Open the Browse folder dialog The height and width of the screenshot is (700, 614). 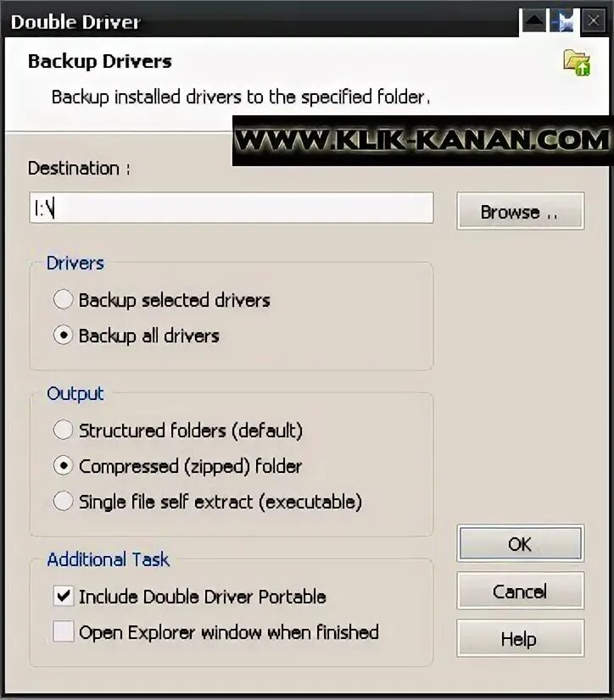point(520,211)
